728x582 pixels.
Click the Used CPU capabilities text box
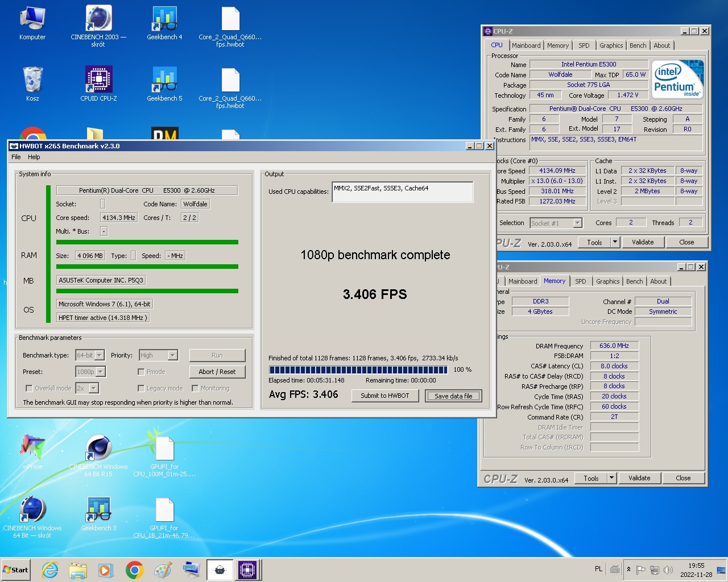tap(402, 192)
